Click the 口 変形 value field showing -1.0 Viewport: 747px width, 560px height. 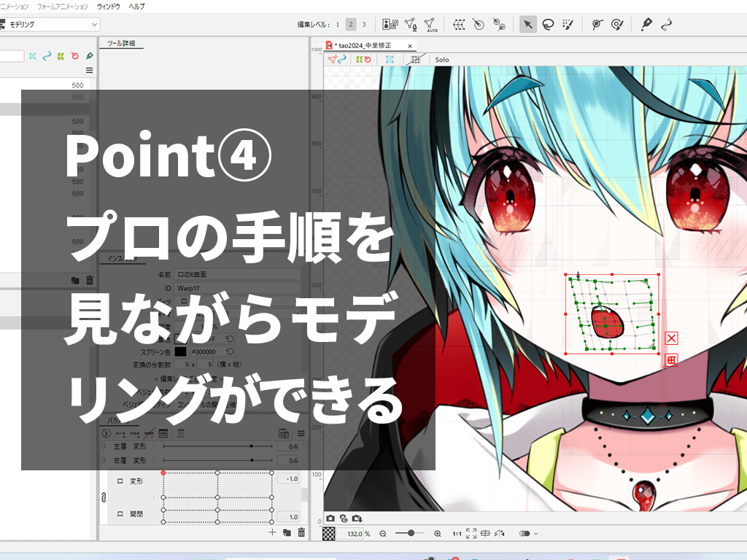click(289, 479)
